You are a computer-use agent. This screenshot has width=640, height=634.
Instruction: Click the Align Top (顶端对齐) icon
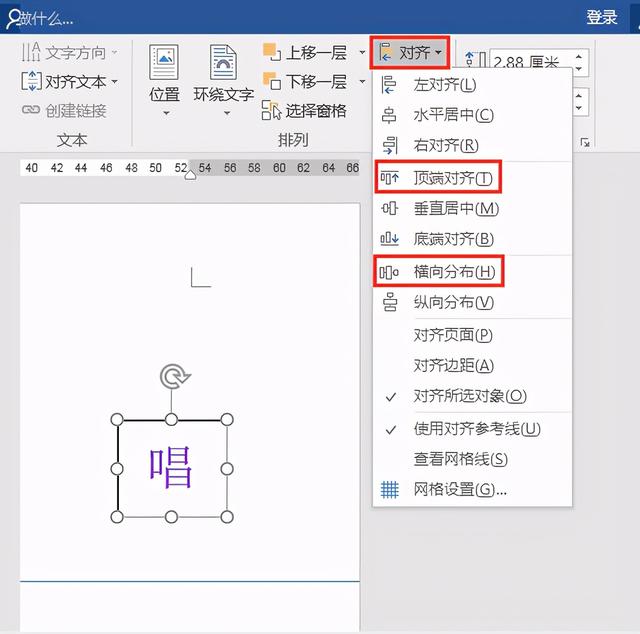coord(389,178)
